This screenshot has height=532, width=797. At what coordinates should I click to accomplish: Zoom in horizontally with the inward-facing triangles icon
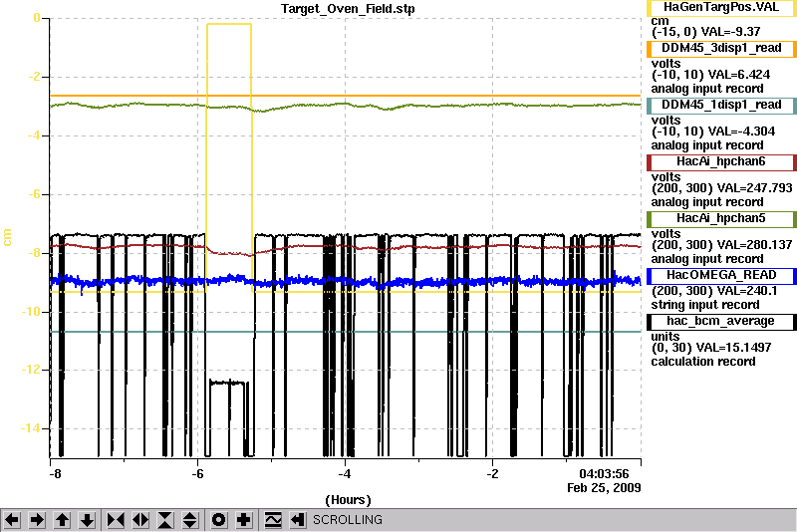116,520
